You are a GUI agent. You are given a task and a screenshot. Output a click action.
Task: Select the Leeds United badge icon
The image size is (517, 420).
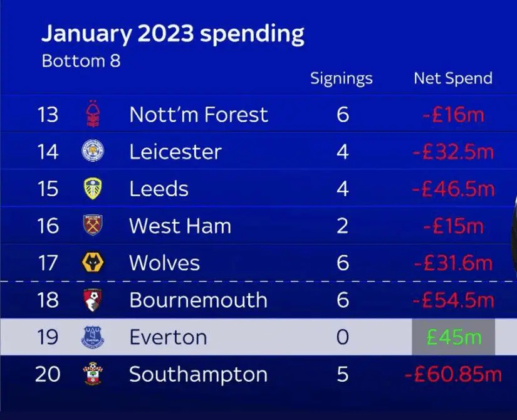point(93,189)
